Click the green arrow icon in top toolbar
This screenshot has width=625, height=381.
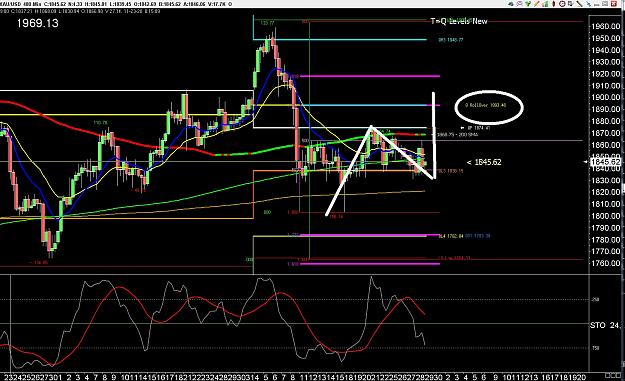tap(528, 4)
